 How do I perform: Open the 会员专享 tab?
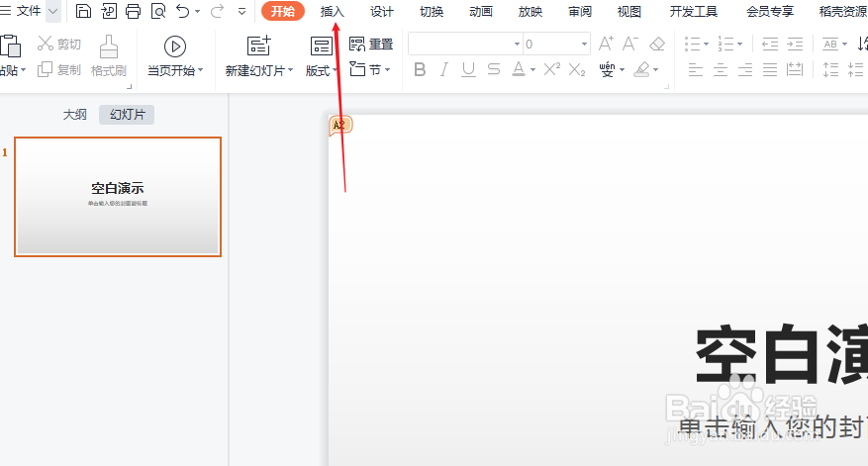[x=769, y=11]
